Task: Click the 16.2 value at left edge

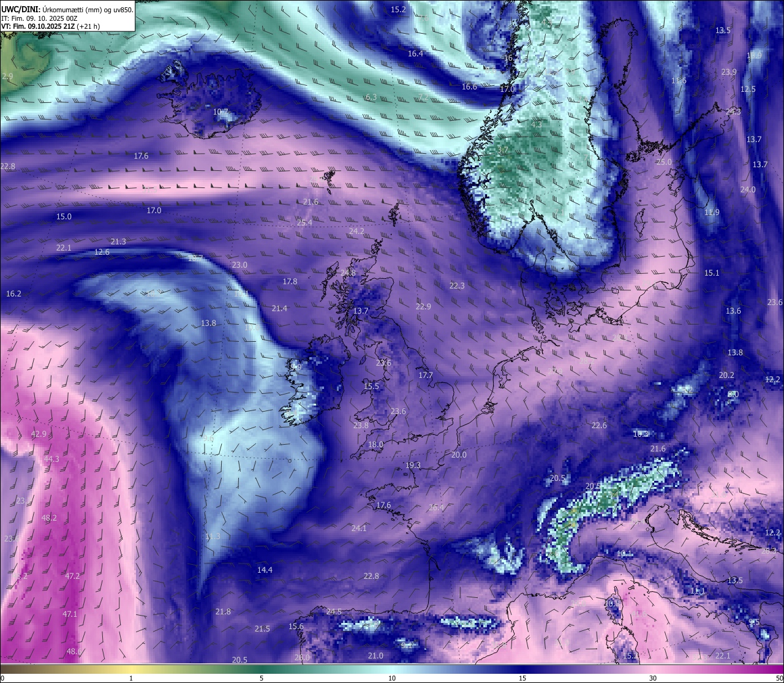Action: (13, 294)
